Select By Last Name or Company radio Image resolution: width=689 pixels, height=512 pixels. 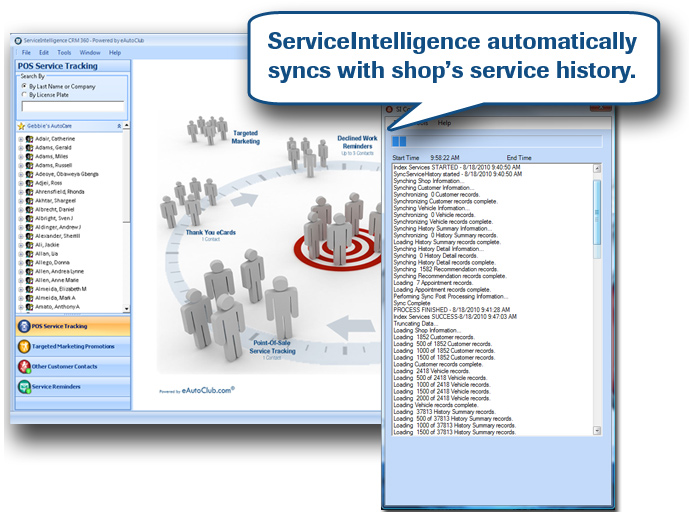pos(24,86)
